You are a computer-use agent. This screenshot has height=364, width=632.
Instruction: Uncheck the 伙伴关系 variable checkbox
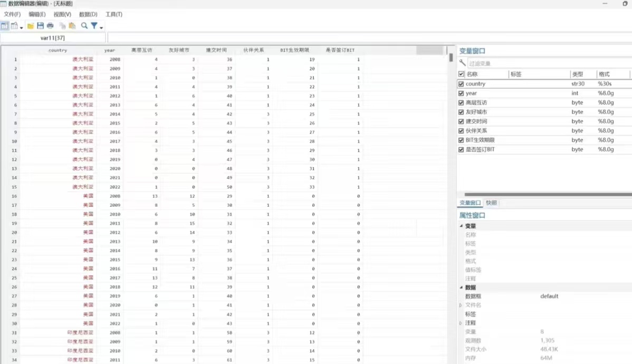tap(461, 131)
